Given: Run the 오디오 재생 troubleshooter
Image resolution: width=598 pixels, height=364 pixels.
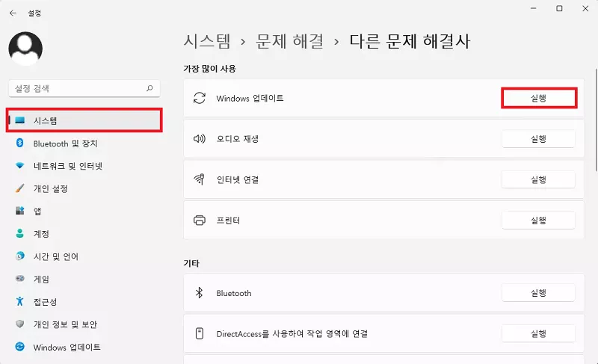Looking at the screenshot, I should pyautogui.click(x=538, y=139).
